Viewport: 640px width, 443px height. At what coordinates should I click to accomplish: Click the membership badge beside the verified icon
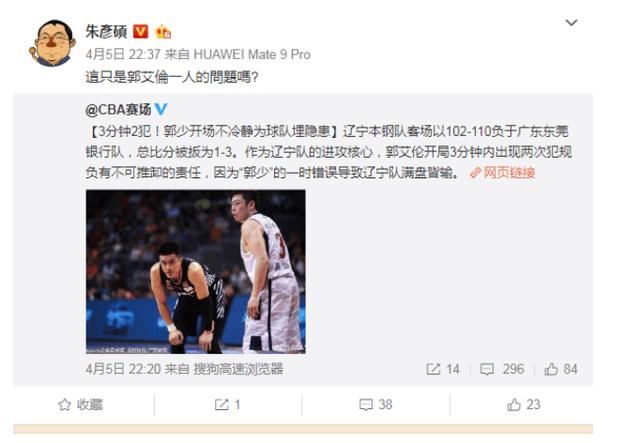pos(163,31)
